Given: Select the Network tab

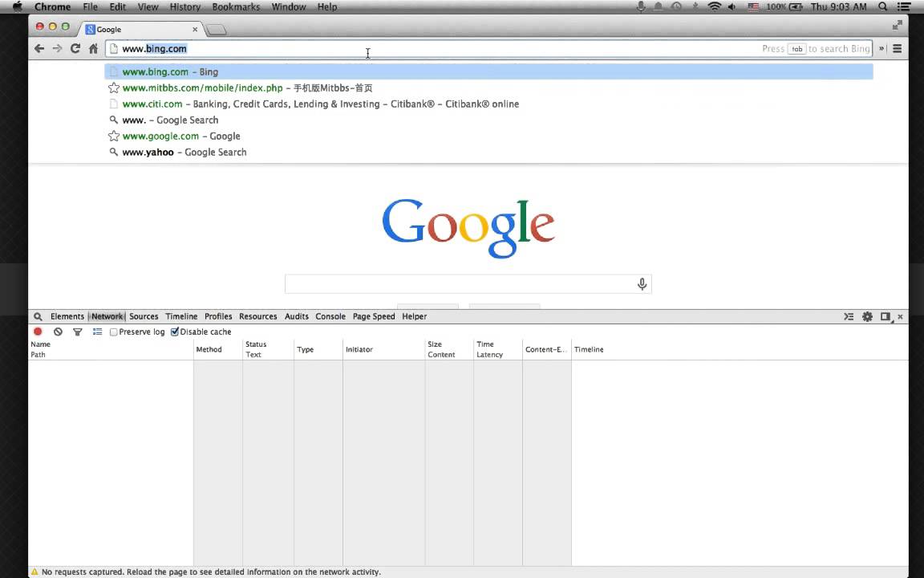Looking at the screenshot, I should point(107,317).
